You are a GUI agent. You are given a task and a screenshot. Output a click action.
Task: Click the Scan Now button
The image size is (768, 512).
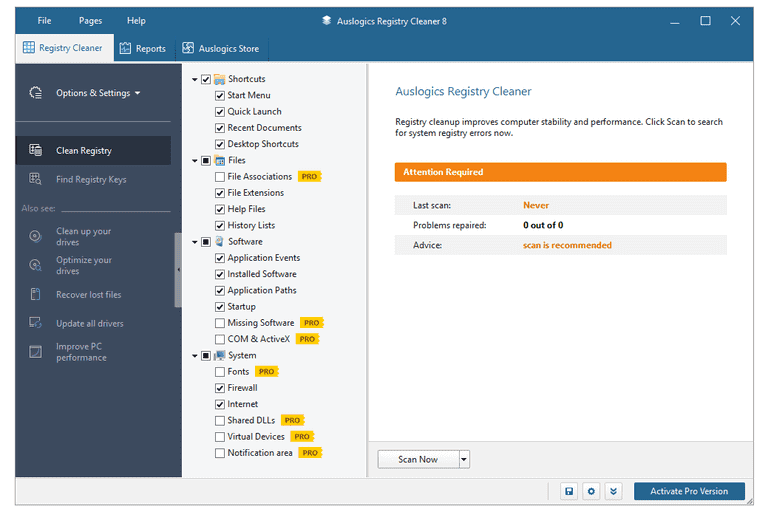point(417,460)
